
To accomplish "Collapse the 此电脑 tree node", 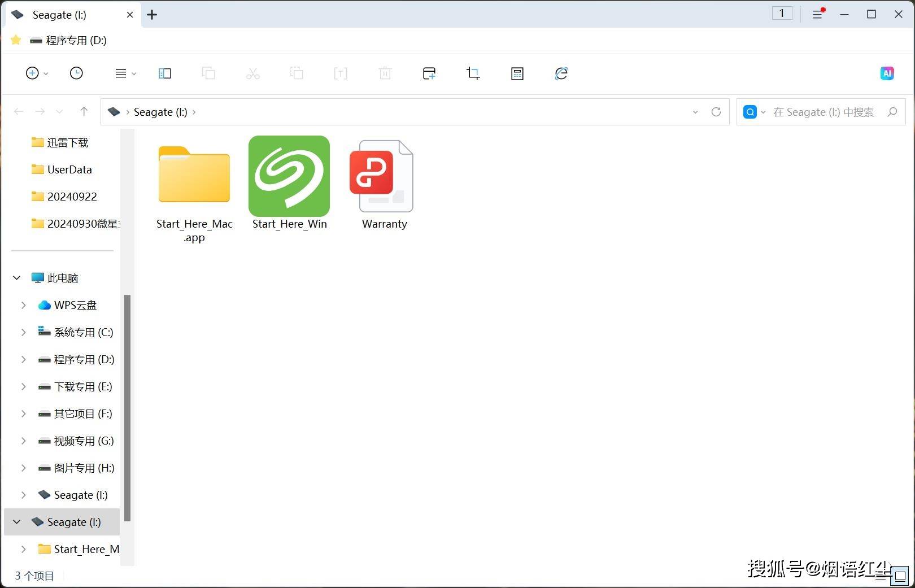I will coord(17,278).
